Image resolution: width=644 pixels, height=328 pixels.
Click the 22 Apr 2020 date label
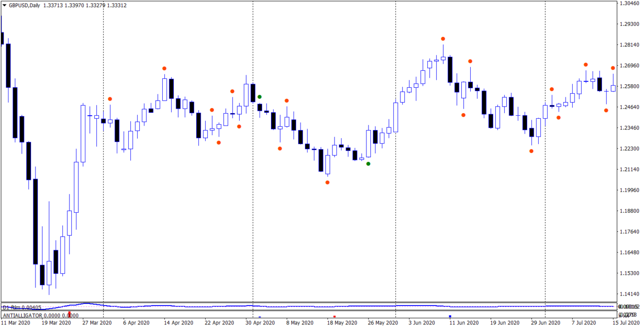click(220, 323)
